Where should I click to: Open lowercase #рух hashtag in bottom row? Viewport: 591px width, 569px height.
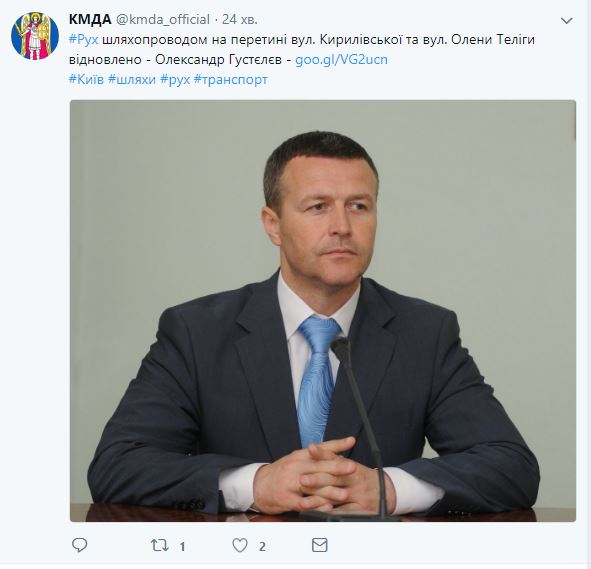click(175, 80)
